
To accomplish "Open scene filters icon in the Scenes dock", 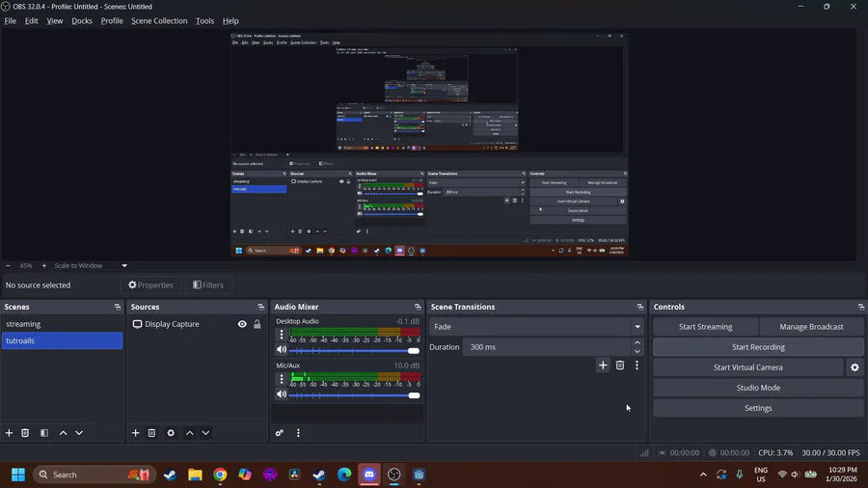I will click(x=44, y=433).
